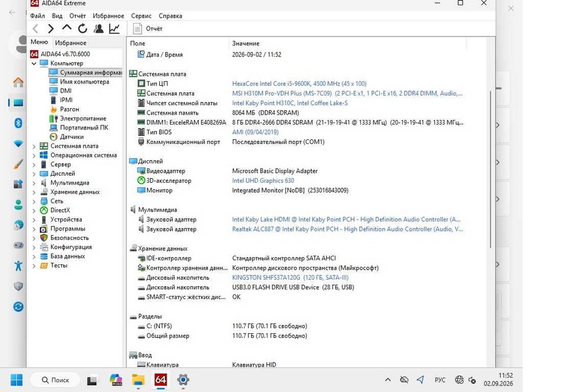588x392 pixels.
Task: Click the База данных database icon in the tree
Action: 44,256
